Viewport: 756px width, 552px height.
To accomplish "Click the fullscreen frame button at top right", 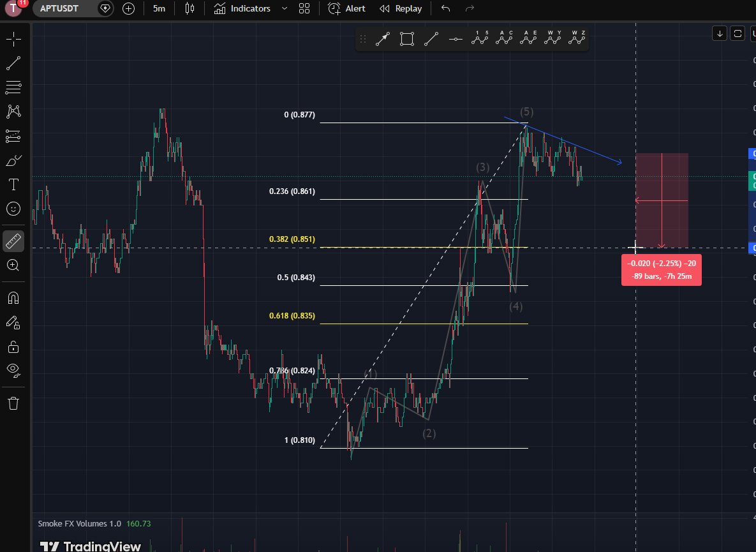I will (737, 33).
